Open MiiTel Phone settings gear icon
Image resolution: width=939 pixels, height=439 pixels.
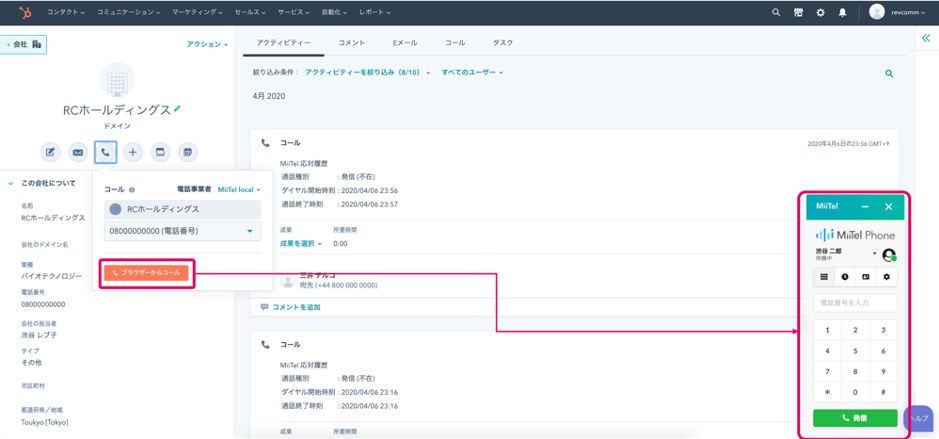click(887, 277)
